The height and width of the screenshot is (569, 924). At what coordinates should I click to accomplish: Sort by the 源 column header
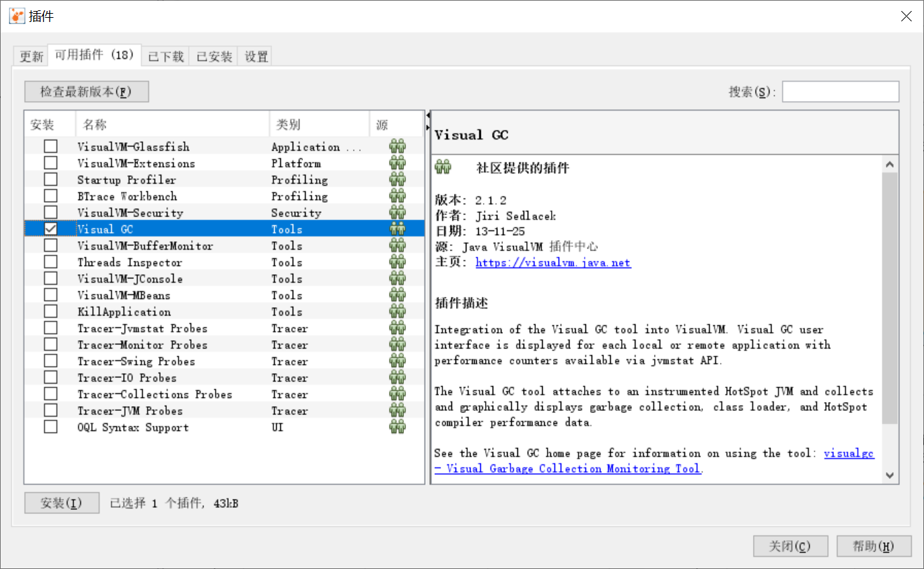pyautogui.click(x=396, y=125)
